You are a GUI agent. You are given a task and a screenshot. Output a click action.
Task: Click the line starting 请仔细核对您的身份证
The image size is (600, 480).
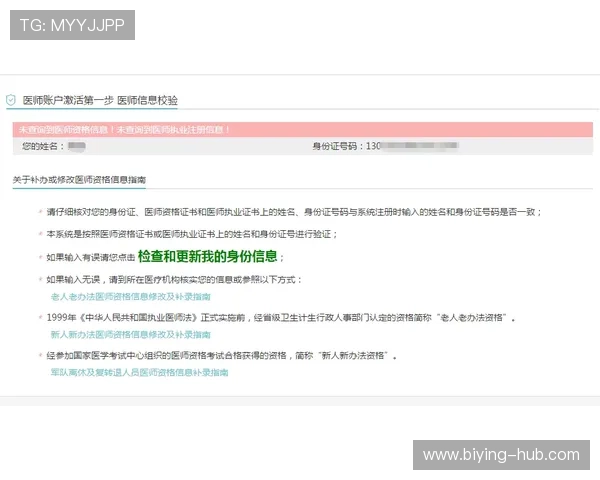294,212
